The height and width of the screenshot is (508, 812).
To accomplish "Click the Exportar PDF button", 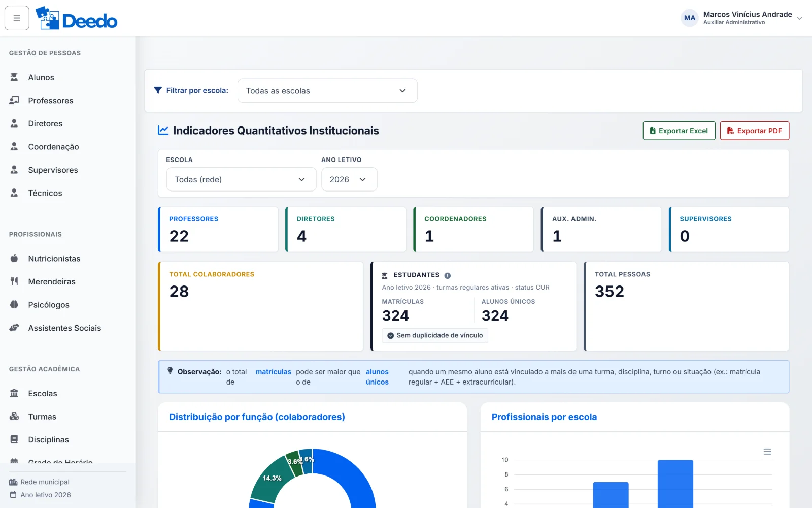I will (x=755, y=131).
